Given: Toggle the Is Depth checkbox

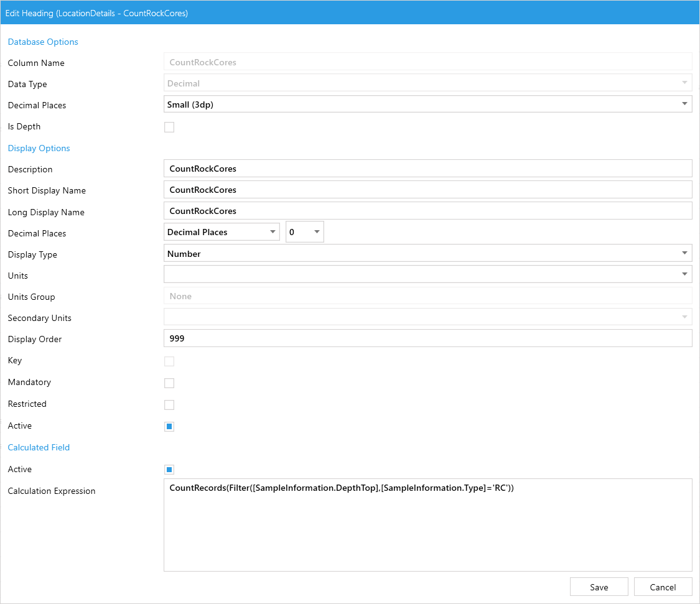Looking at the screenshot, I should 169,128.
